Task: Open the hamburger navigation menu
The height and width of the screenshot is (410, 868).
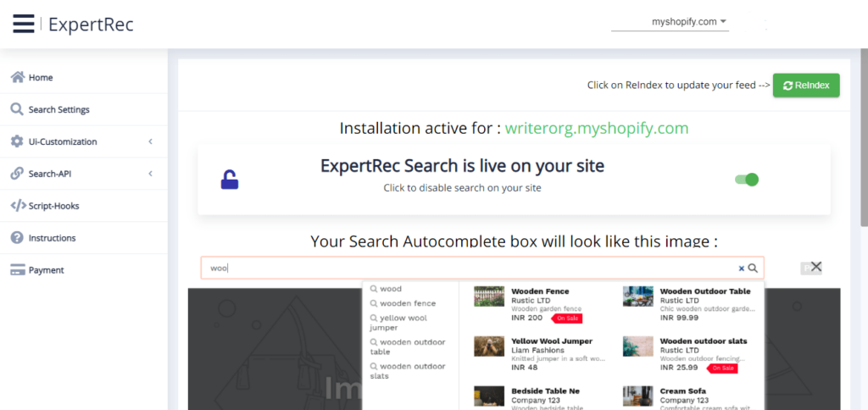Action: (23, 25)
